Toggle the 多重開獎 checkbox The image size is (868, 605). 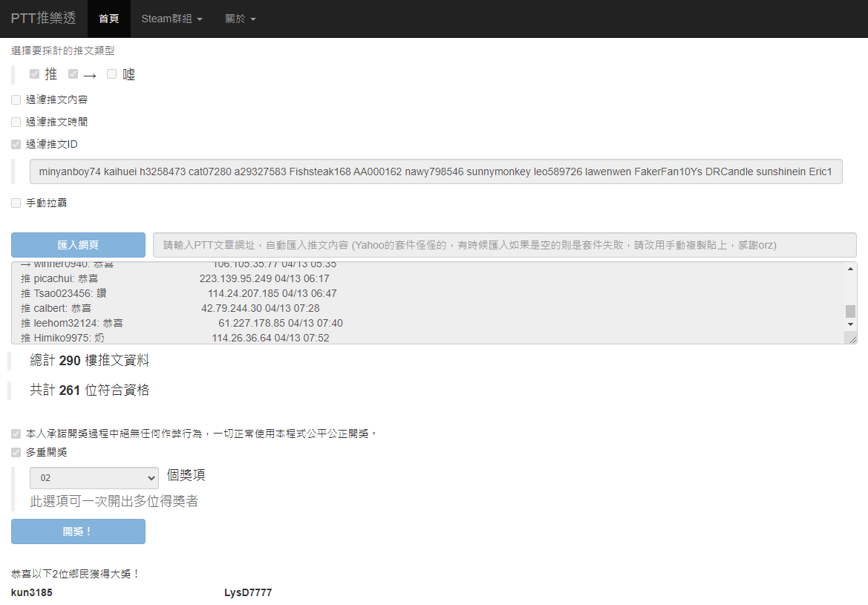(16, 453)
